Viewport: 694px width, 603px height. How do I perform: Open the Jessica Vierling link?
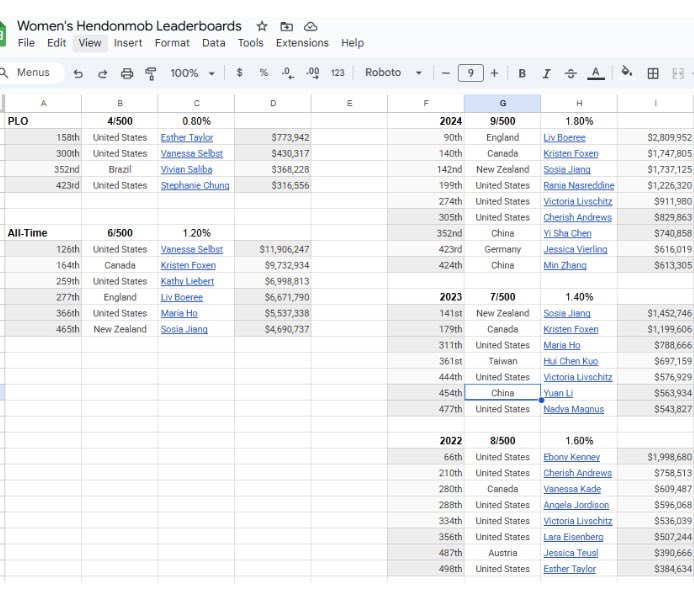pos(575,249)
